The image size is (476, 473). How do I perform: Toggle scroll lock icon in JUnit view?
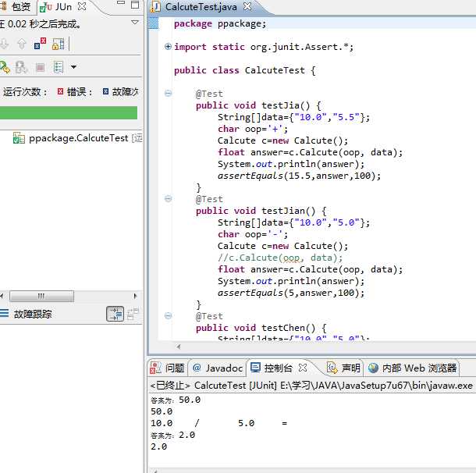click(x=58, y=44)
